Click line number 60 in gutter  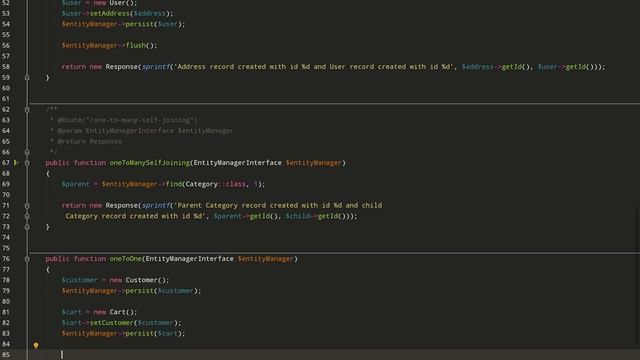(6, 88)
